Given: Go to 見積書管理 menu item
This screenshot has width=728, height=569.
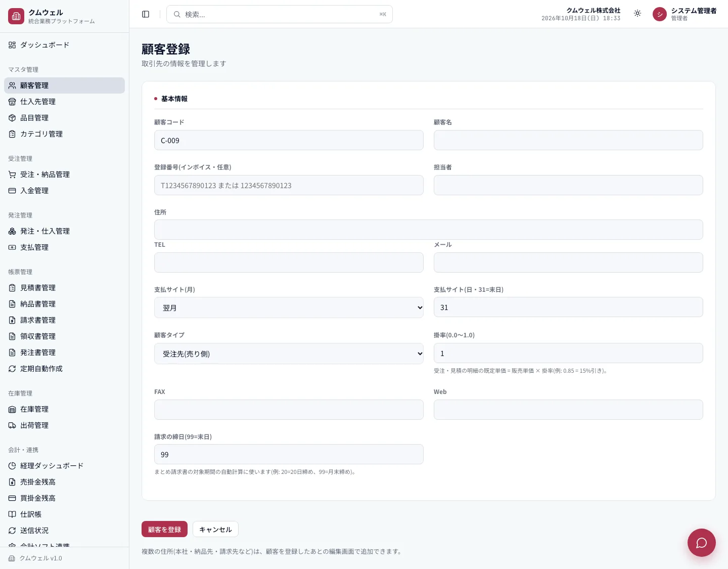Looking at the screenshot, I should [x=64, y=288].
